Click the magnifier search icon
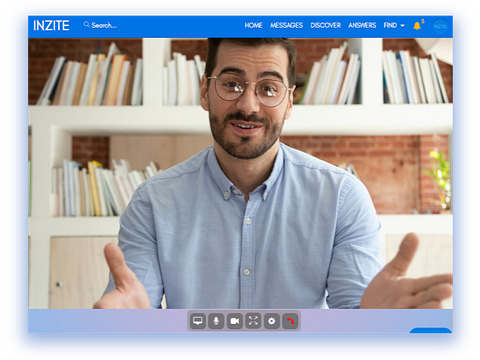This screenshot has width=480, height=360. 87,24
